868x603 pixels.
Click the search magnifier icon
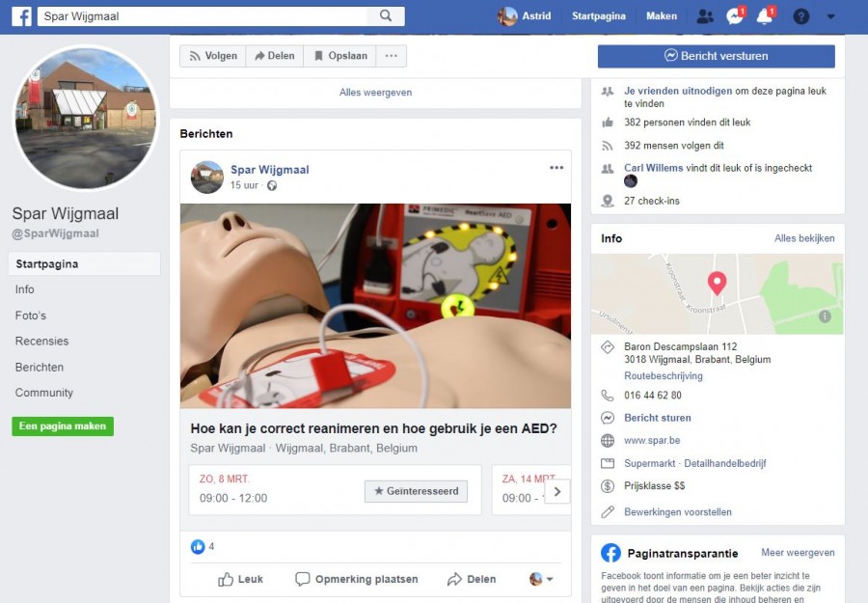point(386,16)
